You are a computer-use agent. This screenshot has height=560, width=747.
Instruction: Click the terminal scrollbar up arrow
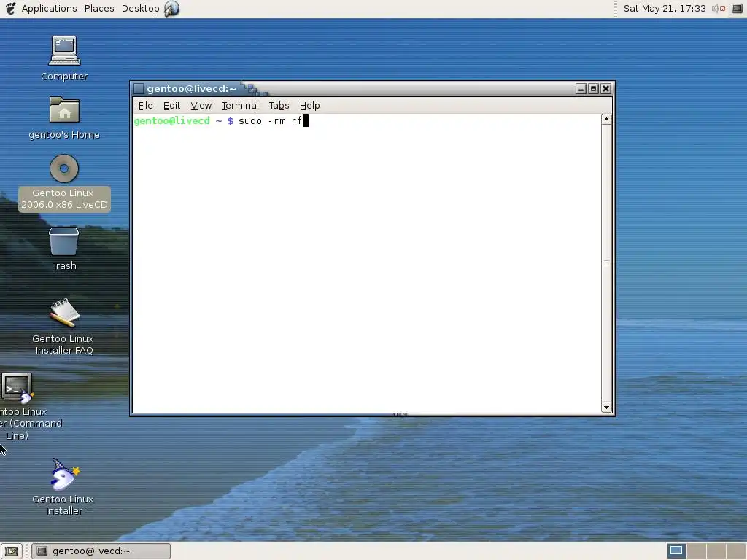606,119
